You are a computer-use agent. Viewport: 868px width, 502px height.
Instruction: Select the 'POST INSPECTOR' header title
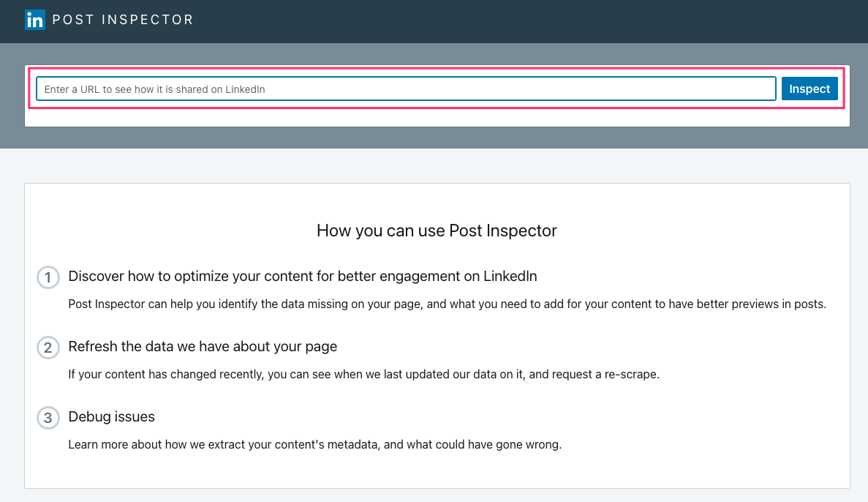123,20
